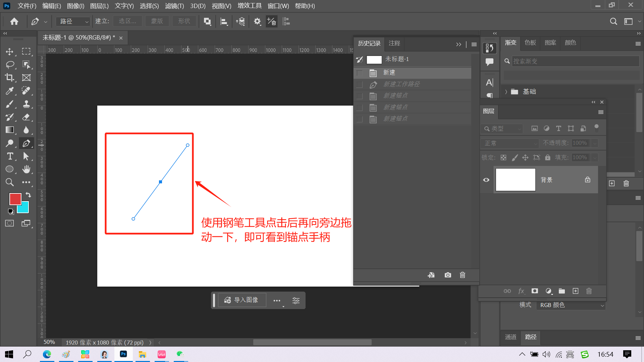Viewport: 644px width, 362px height.
Task: Toggle checkbox beside 新建工作路径 history state
Action: point(360,84)
